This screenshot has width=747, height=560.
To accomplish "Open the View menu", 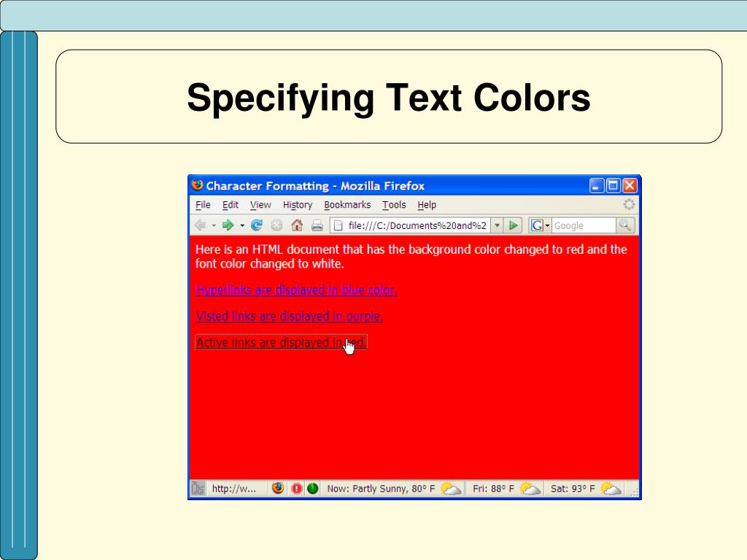I will tap(260, 205).
